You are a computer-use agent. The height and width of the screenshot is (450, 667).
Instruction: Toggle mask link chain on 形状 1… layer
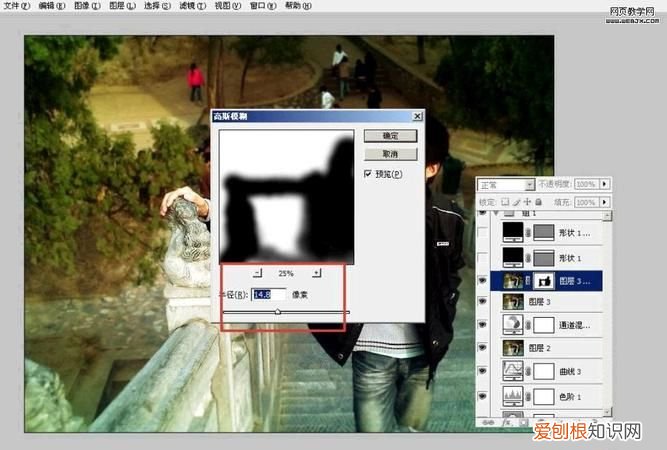528,233
